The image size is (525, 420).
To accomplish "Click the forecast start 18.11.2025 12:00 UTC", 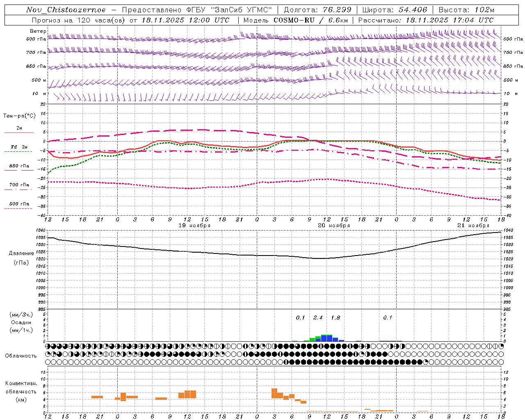I will coord(185,20).
